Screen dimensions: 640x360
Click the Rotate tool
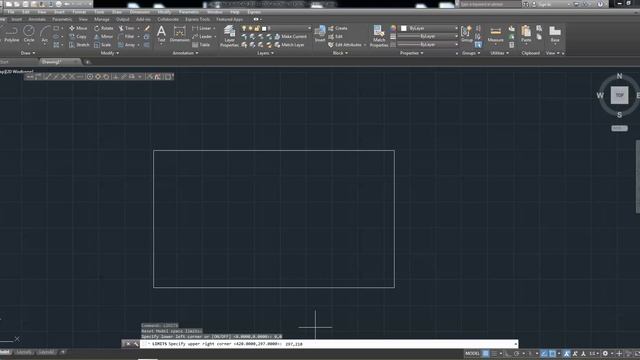click(x=104, y=28)
